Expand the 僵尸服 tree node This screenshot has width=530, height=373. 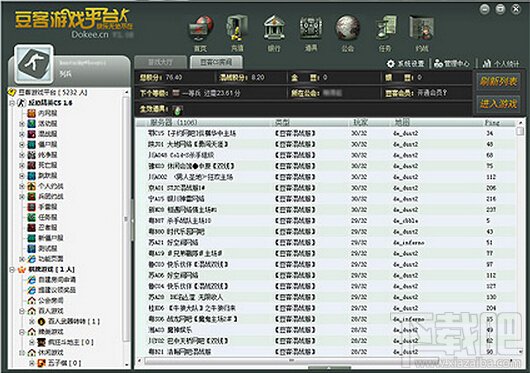[x=22, y=145]
